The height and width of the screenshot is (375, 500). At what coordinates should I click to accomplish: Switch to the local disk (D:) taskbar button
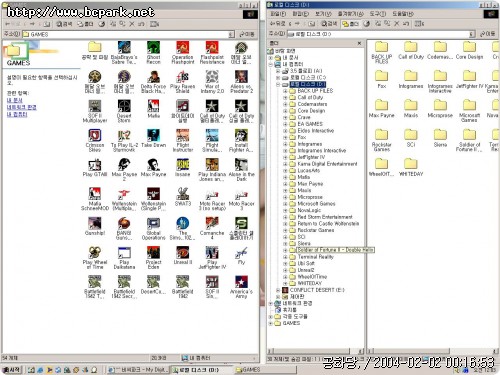tap(202, 369)
